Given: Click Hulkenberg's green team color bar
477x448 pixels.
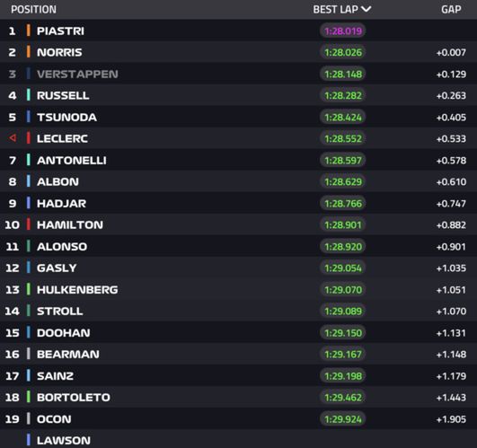Looking at the screenshot, I should point(28,289).
